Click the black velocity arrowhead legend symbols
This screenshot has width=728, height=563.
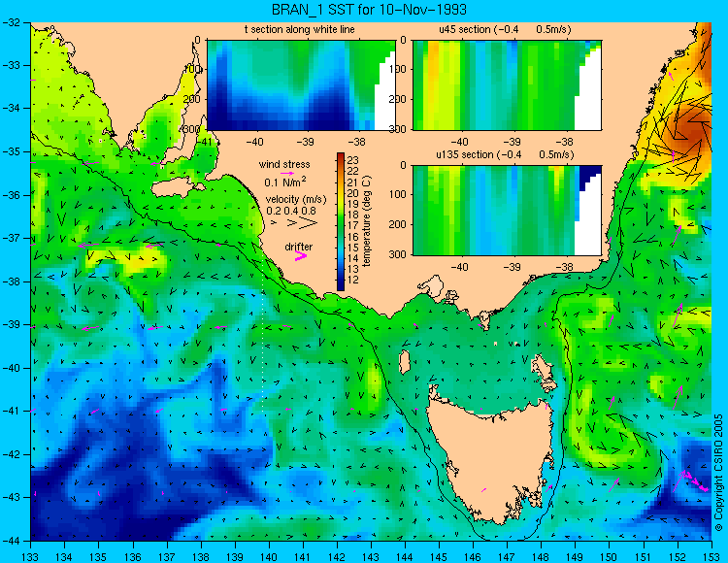(294, 223)
